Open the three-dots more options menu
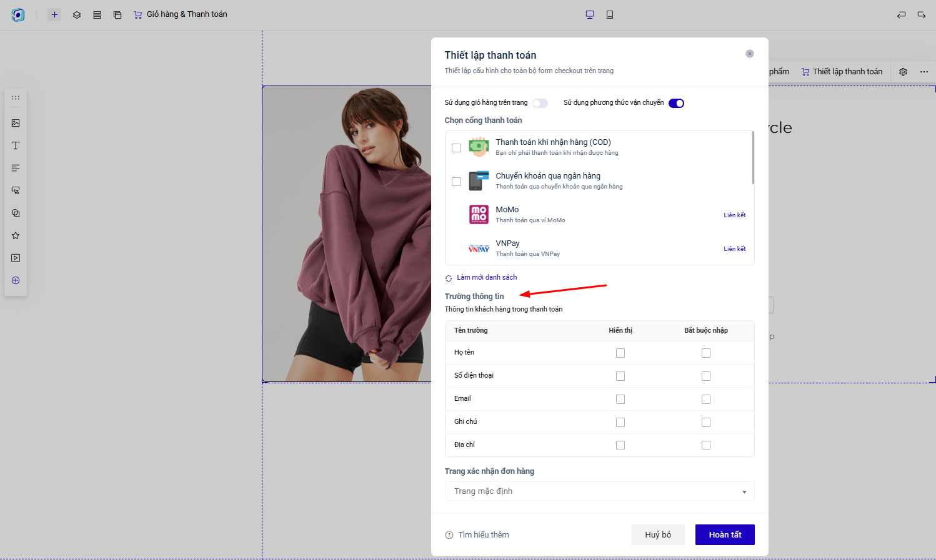The image size is (936, 560). [x=924, y=72]
